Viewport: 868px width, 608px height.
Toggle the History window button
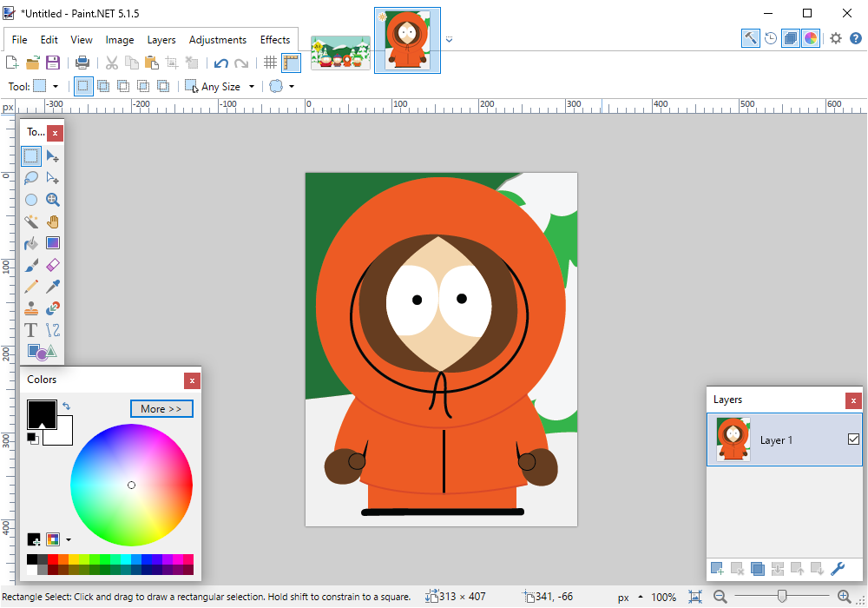[771, 38]
